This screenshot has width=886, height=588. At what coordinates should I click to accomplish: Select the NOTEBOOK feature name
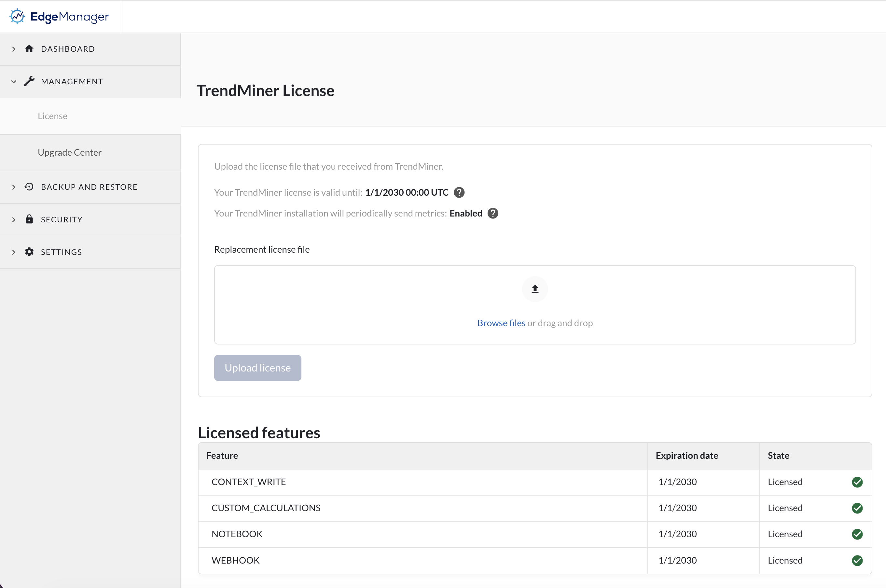237,534
